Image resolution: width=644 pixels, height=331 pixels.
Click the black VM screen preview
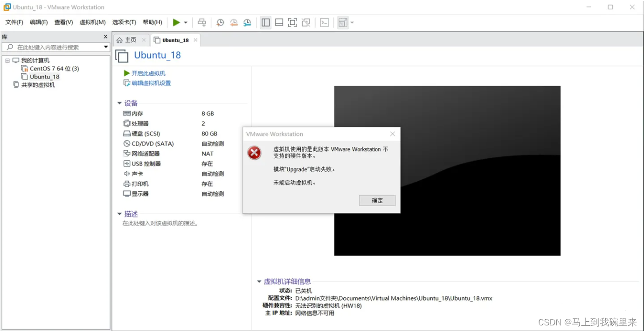[447, 171]
